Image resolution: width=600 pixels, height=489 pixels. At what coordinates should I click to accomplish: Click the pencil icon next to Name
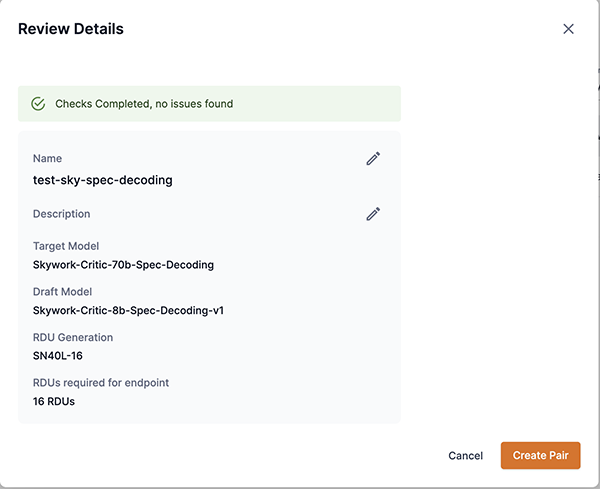(x=373, y=158)
